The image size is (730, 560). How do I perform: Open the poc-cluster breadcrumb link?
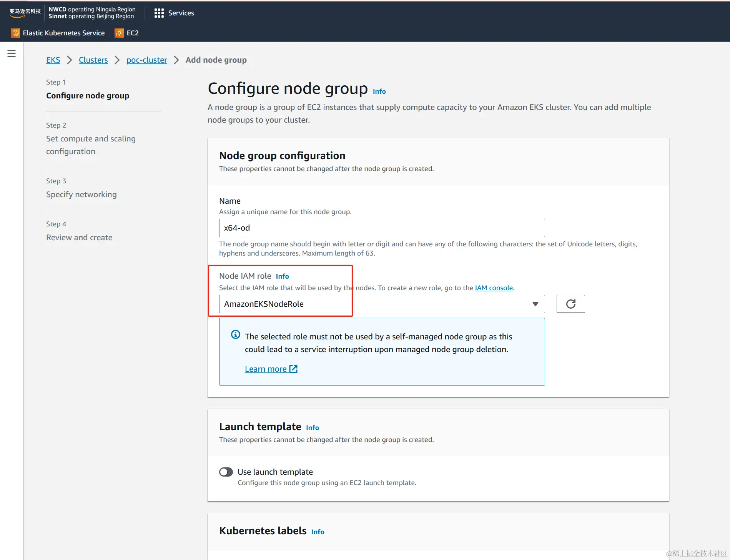click(147, 60)
